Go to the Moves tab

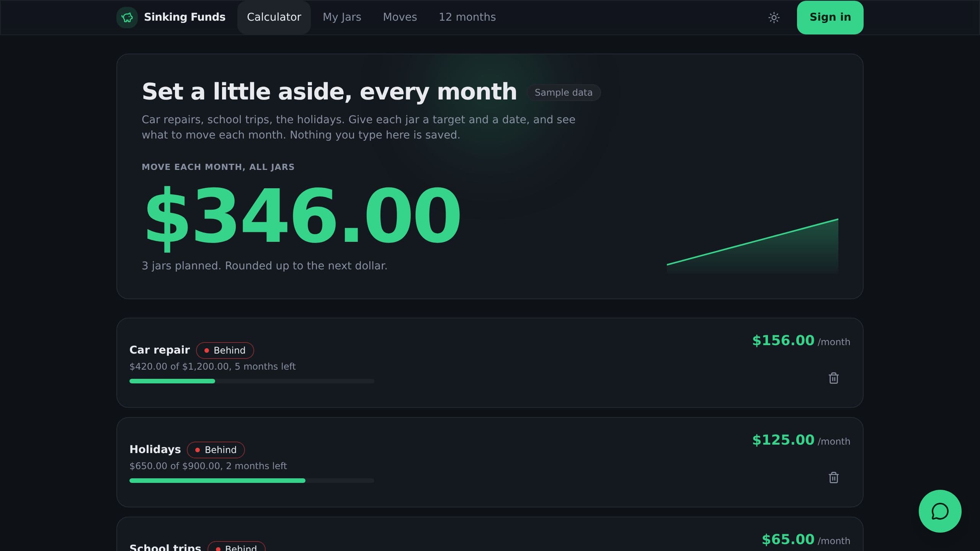tap(400, 17)
